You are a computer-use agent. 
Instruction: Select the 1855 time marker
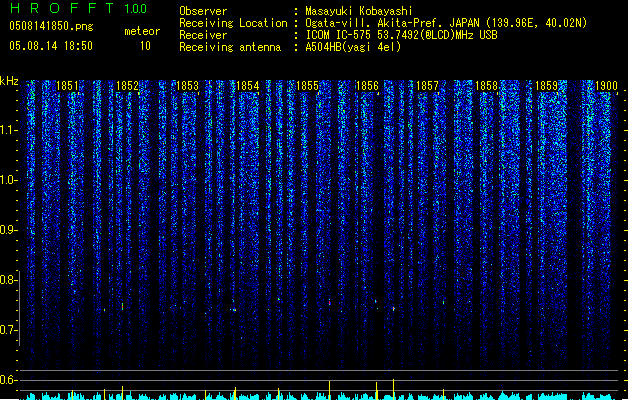tap(307, 86)
